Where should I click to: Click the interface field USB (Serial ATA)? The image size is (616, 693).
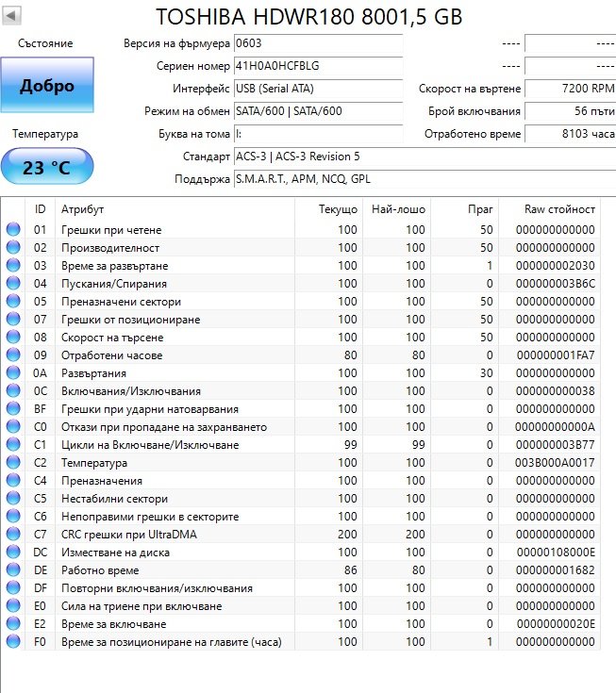click(317, 89)
